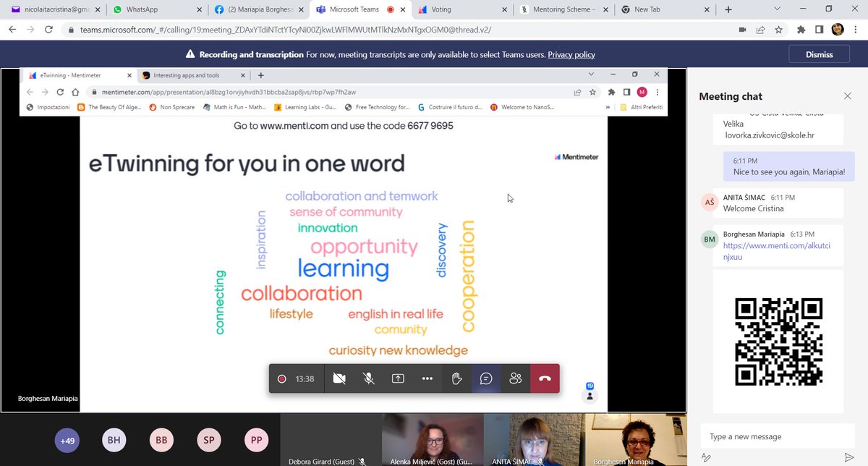Viewport: 868px width, 466px height.
Task: Unmute the microphone
Action: (368, 378)
